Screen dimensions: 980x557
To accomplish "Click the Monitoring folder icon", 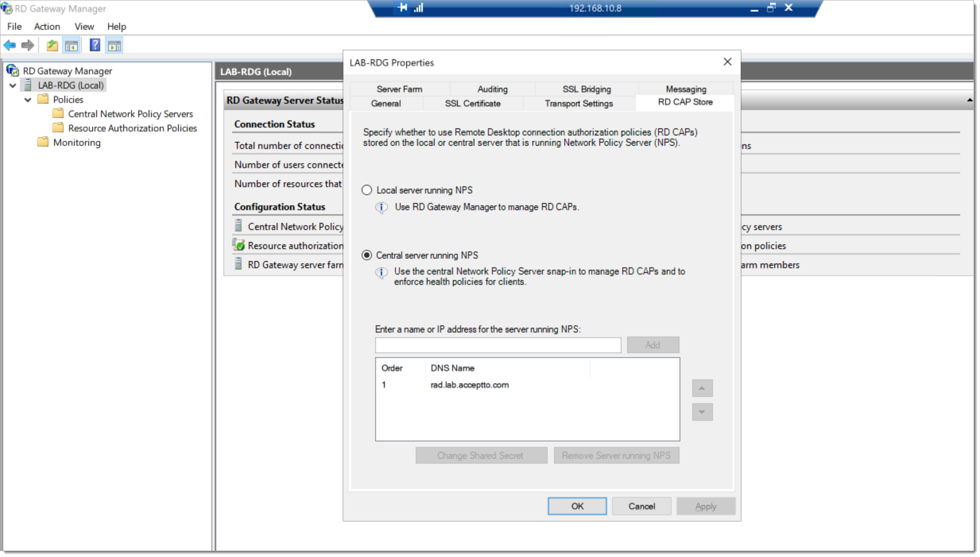I will pyautogui.click(x=43, y=142).
